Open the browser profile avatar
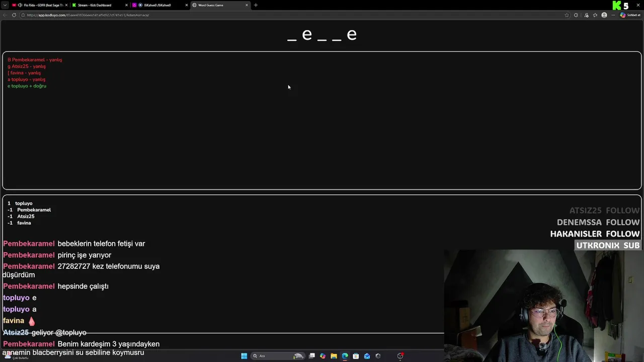 [604, 15]
